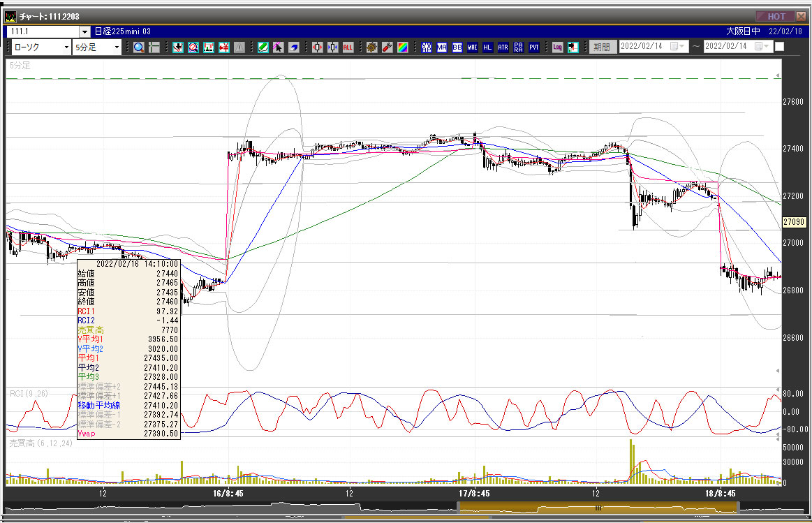Toggle the Log scale button
Viewport: 812px width, 523px height.
[x=557, y=47]
